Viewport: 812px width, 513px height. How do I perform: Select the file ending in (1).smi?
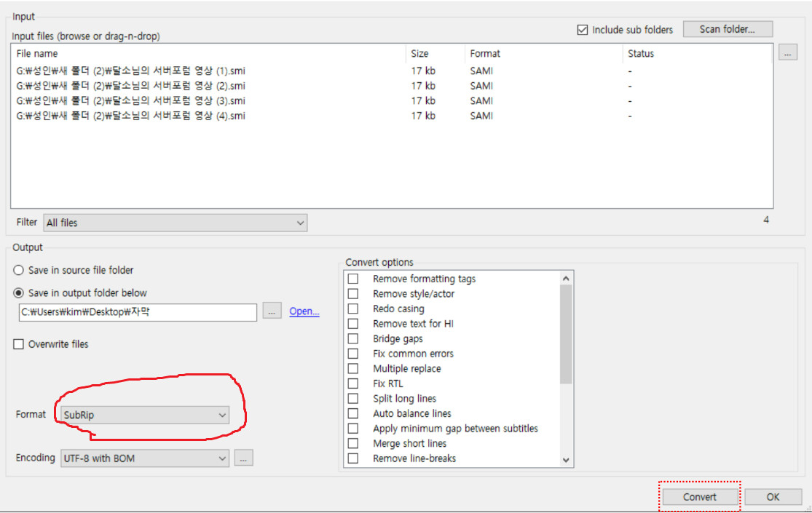pyautogui.click(x=130, y=71)
